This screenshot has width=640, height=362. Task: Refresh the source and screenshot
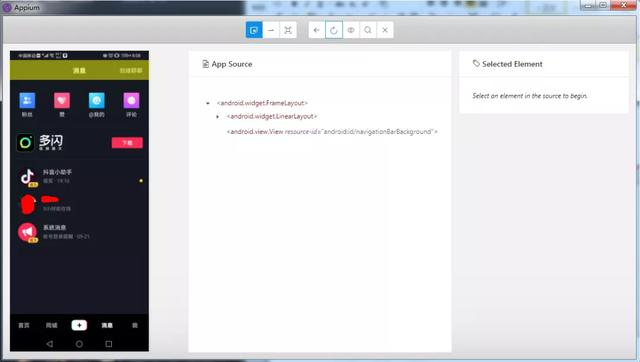pos(334,30)
